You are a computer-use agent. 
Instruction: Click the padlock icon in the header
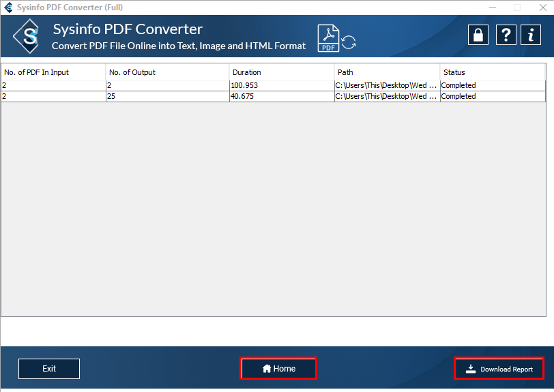478,35
